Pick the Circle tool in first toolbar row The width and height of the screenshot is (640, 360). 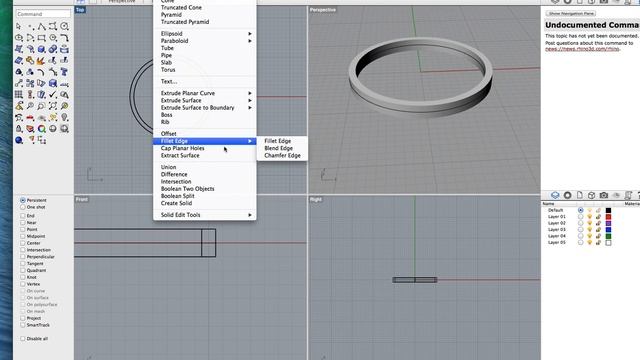pos(64,27)
